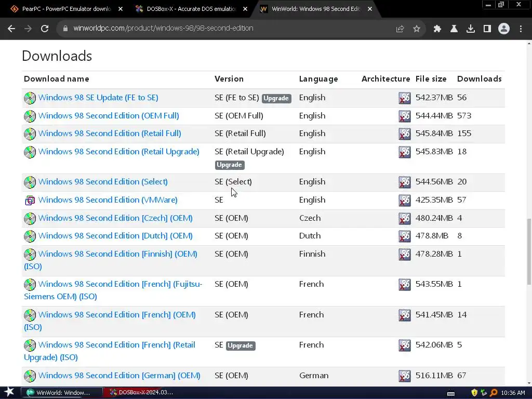The width and height of the screenshot is (532, 399).
Task: Click the page vertical scrollbar thumb
Action: 529,252
